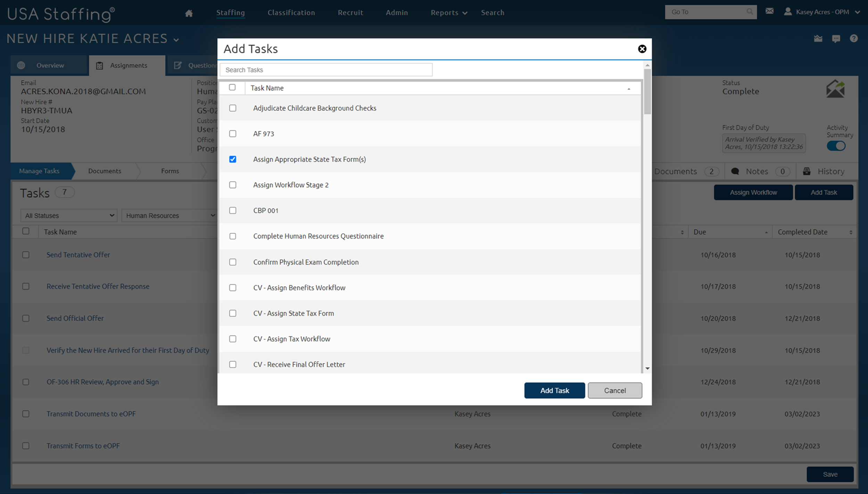The width and height of the screenshot is (868, 494).
Task: Close the Add Tasks dialog
Action: (642, 49)
